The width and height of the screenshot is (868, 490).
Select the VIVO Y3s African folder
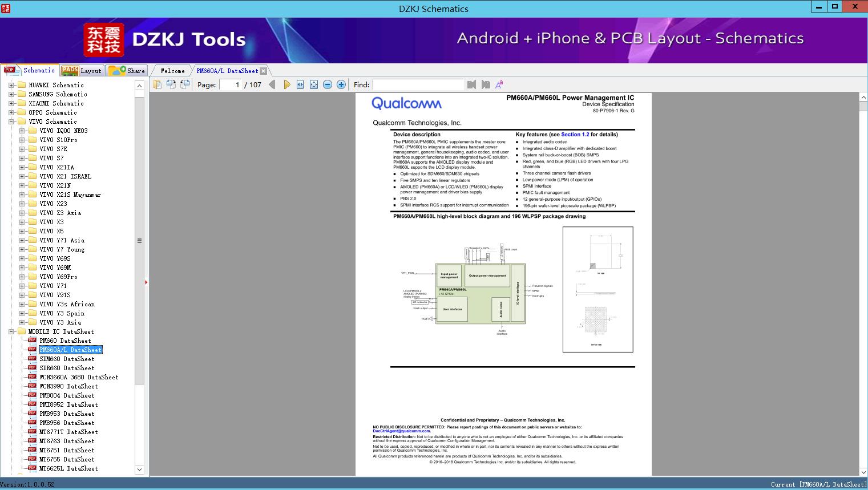pyautogui.click(x=67, y=304)
